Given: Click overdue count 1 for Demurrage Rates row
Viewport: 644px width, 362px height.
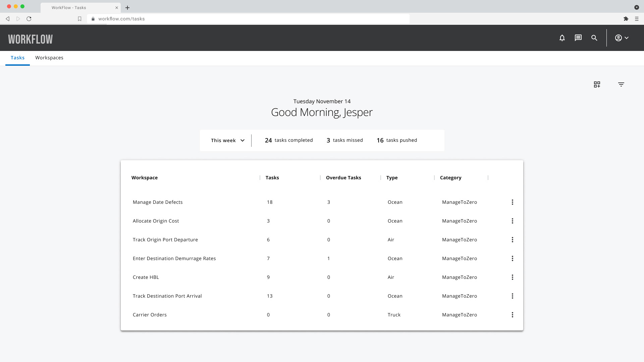Looking at the screenshot, I should (x=329, y=258).
